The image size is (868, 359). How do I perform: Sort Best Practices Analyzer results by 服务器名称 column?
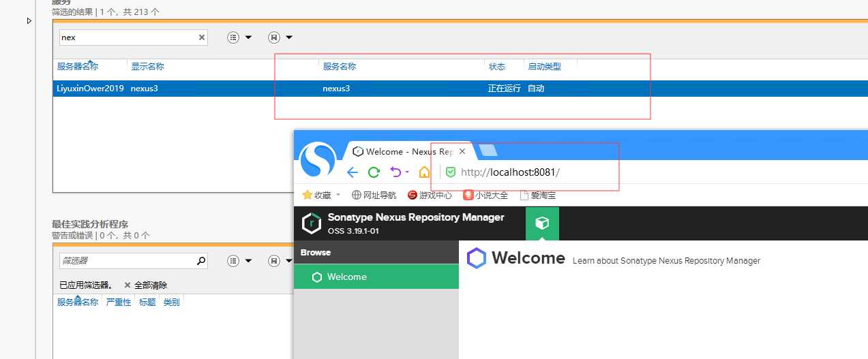click(78, 302)
